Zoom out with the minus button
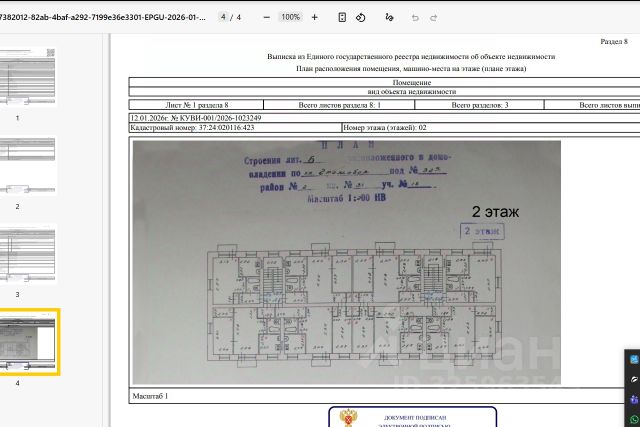640x427 pixels. pyautogui.click(x=267, y=18)
